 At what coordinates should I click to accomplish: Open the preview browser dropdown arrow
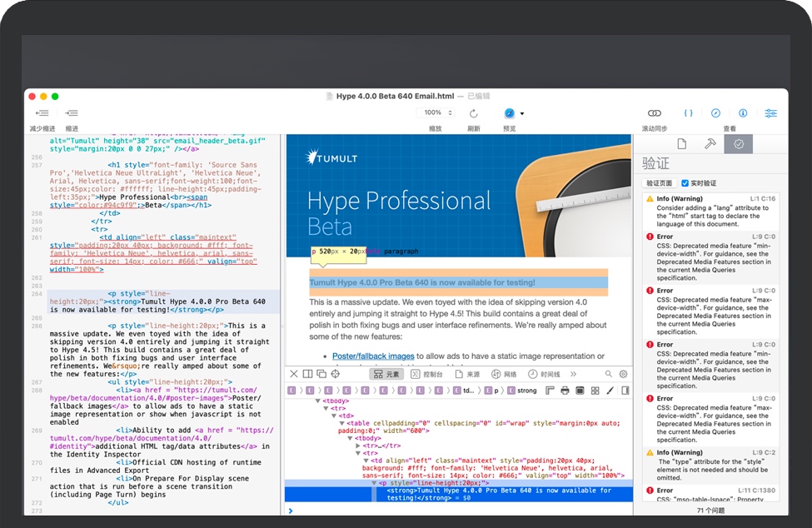[522, 113]
